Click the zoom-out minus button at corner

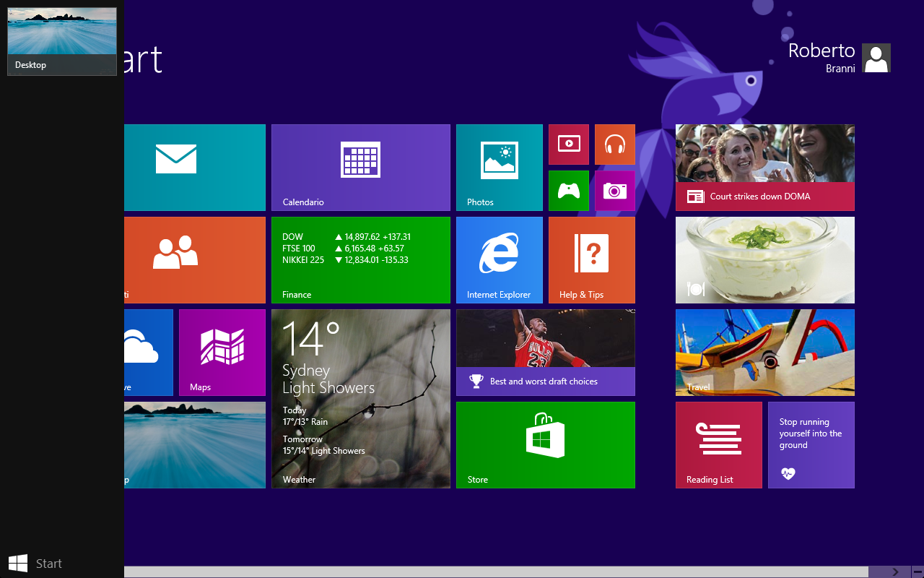point(917,571)
